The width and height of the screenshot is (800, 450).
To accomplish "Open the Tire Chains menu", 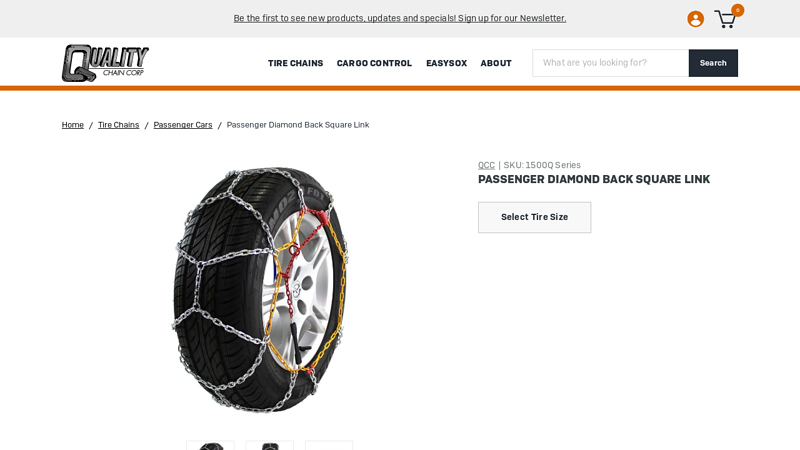I will [295, 63].
